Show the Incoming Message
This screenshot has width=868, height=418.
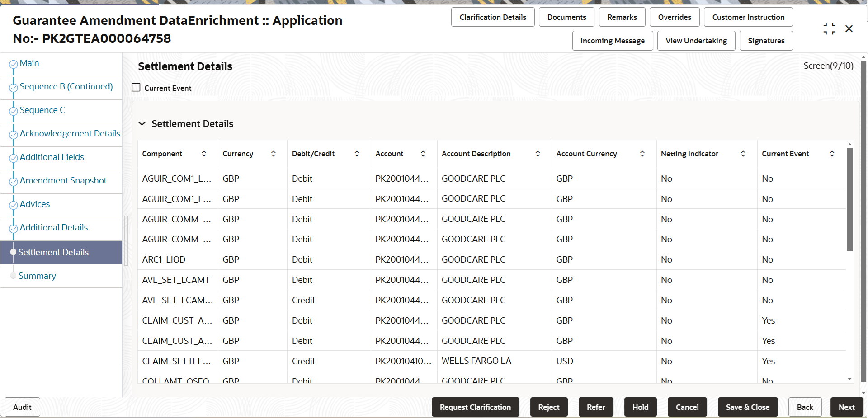[613, 41]
